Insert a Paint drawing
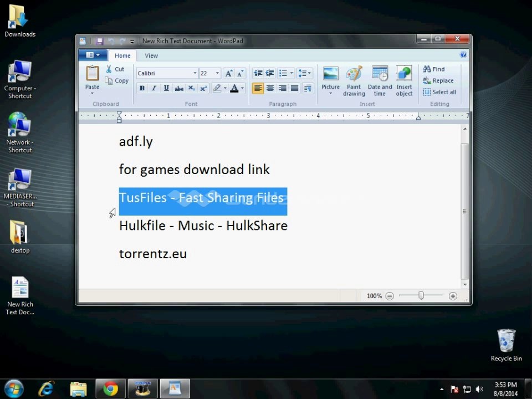Screen dimensions: 532x399 click(354, 81)
